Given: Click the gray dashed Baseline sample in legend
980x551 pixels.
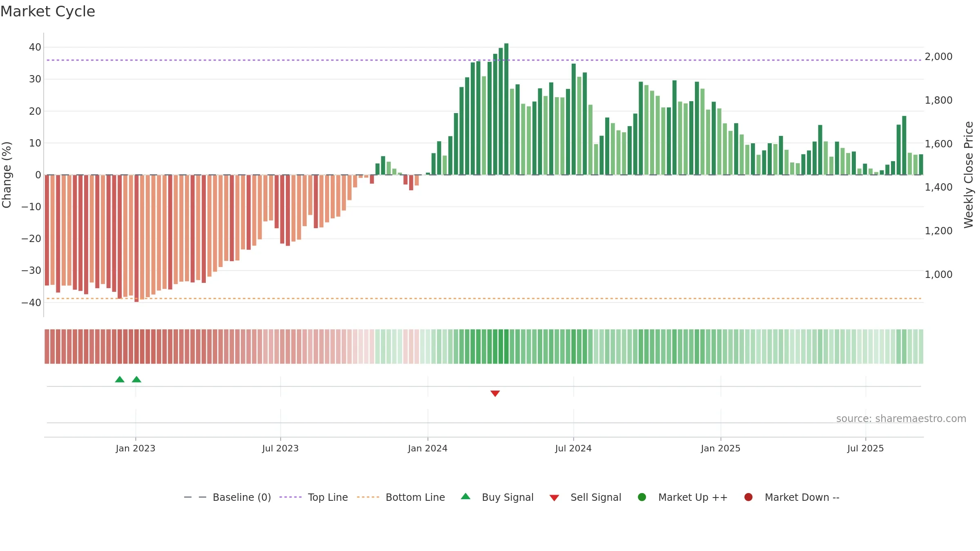Looking at the screenshot, I should pyautogui.click(x=195, y=497).
